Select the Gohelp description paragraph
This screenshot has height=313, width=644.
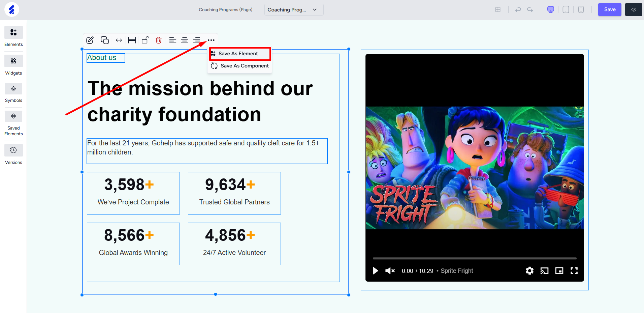point(207,151)
